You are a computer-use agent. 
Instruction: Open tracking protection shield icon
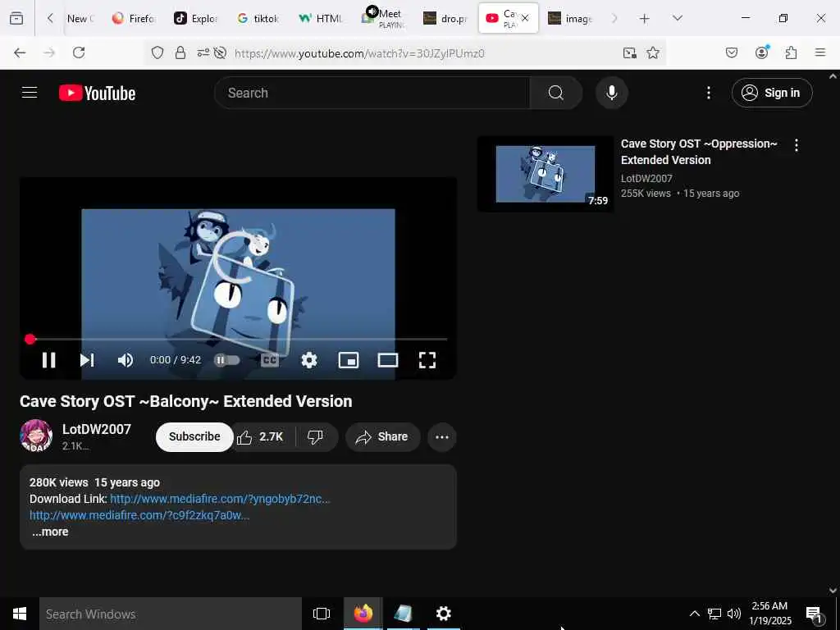tap(157, 52)
